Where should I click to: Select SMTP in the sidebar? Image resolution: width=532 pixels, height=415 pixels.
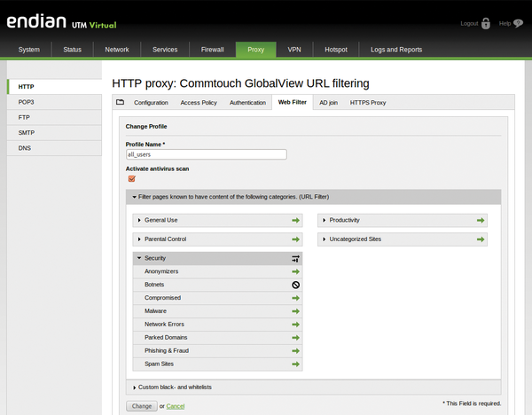click(x=54, y=133)
